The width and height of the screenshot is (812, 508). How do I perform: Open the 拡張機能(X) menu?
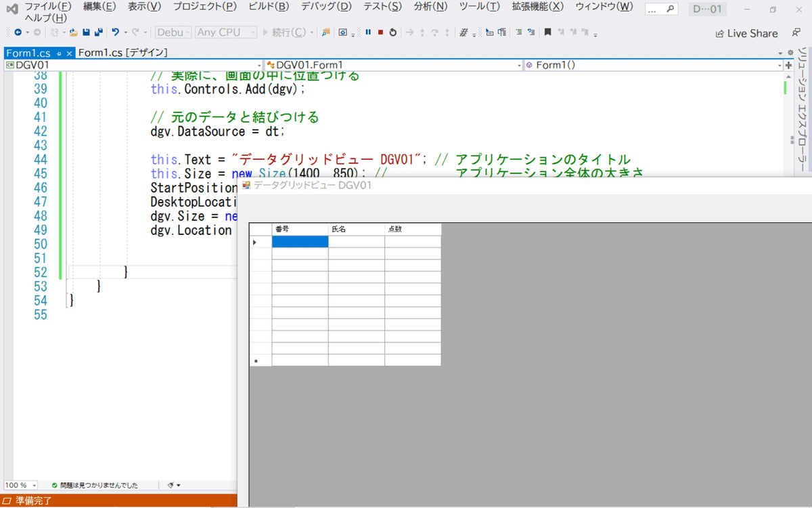point(537,6)
